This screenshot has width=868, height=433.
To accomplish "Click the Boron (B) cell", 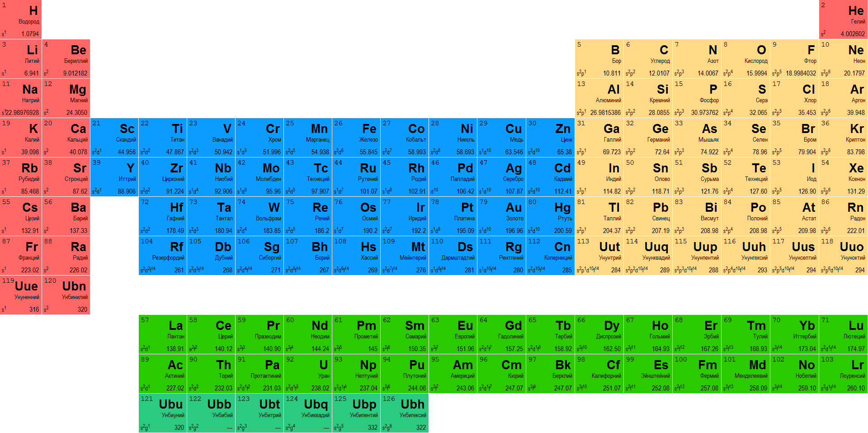I will click(599, 59).
